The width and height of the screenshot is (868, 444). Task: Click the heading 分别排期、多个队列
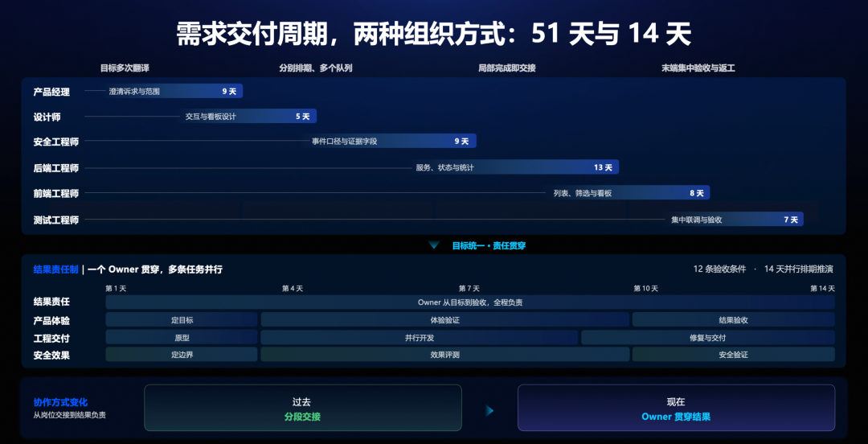coord(316,68)
